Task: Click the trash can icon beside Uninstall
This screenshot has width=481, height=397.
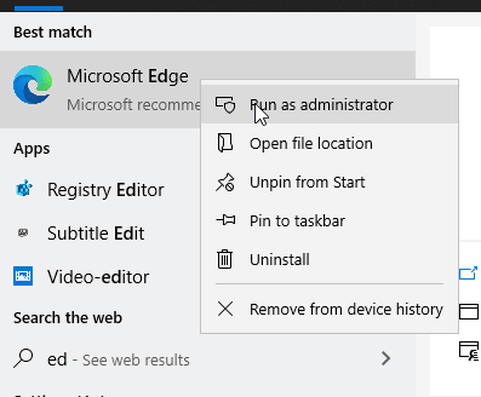Action: click(x=225, y=259)
